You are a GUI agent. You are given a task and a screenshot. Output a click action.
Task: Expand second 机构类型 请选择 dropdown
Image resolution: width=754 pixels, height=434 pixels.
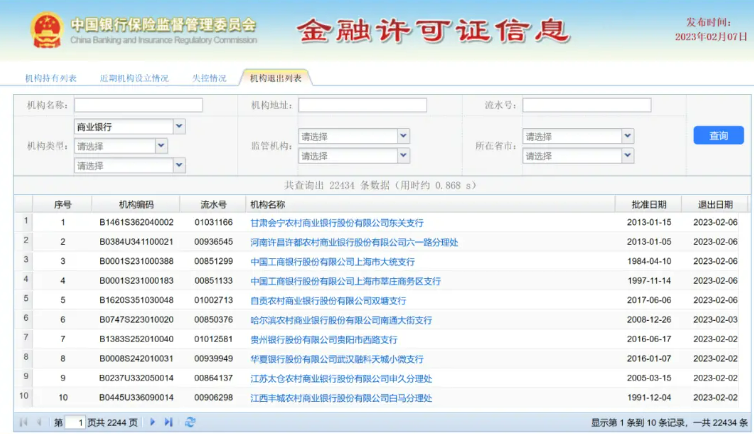161,146
